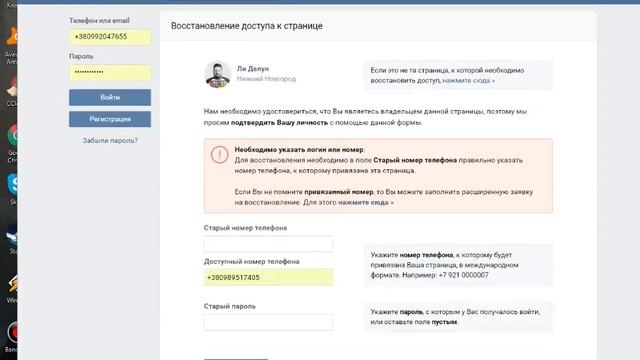Click the Steam icon on desktop
The width and height of the screenshot is (640, 360).
12,234
